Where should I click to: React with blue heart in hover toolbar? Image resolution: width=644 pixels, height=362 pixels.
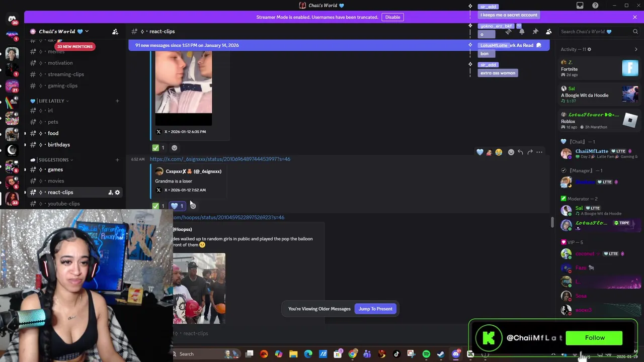[480, 152]
